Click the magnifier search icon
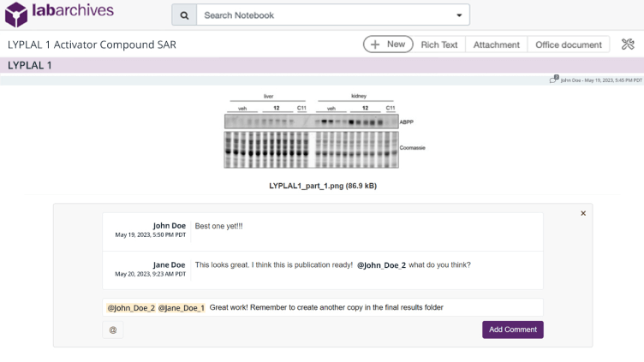 [184, 15]
